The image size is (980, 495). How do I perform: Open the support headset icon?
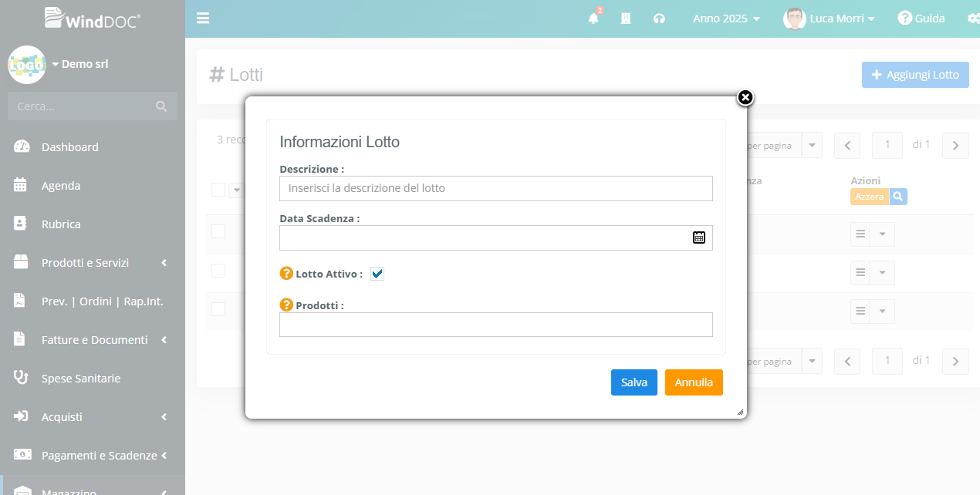click(x=659, y=19)
